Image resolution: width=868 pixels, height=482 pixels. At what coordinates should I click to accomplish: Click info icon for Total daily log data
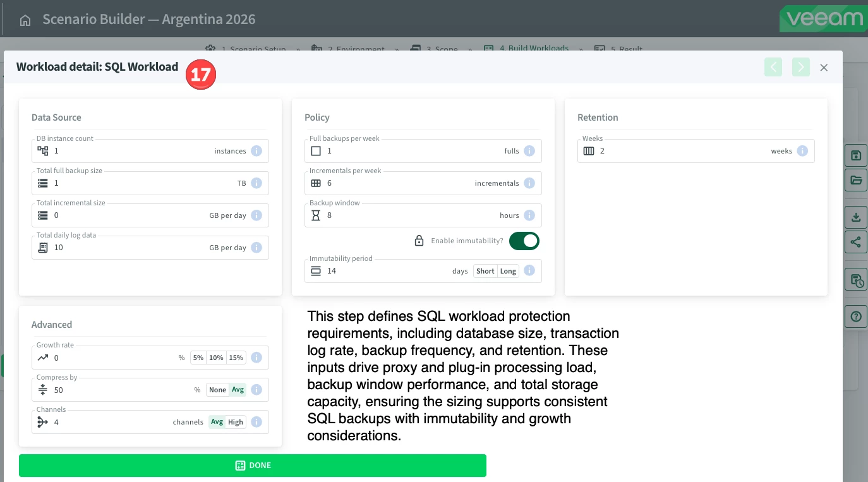pos(256,248)
